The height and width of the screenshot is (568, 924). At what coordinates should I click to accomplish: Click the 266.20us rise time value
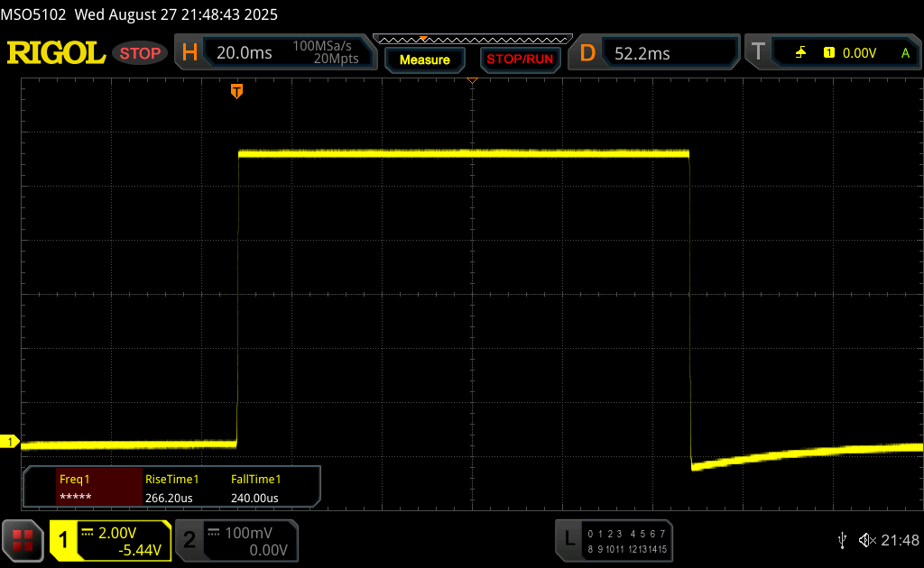pos(169,498)
